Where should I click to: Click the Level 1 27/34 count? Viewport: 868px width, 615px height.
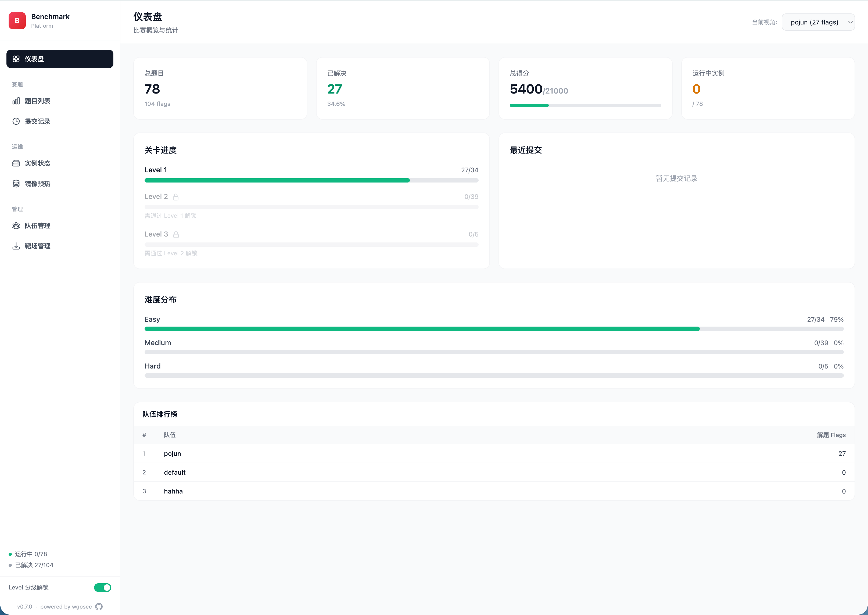click(469, 170)
